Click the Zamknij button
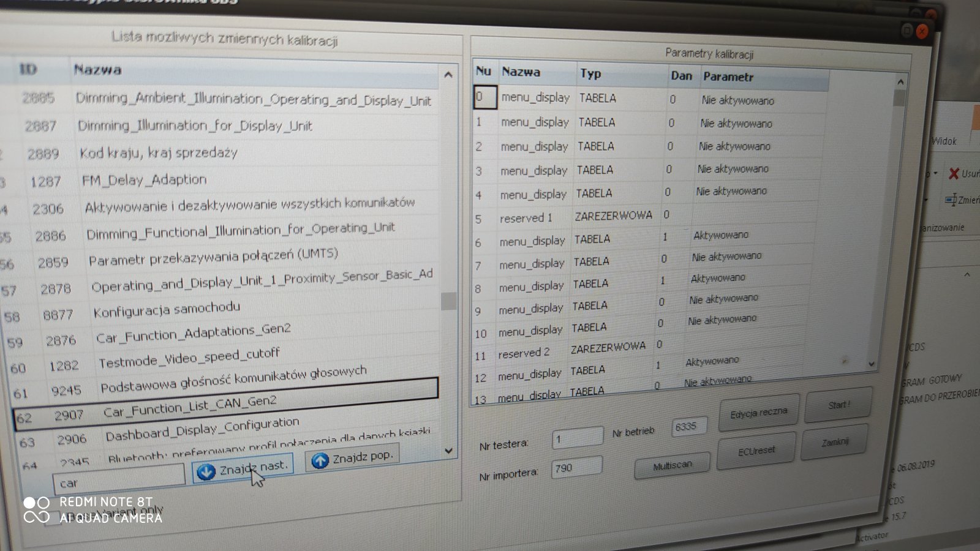Screen dimensions: 980x551 pyautogui.click(x=835, y=441)
